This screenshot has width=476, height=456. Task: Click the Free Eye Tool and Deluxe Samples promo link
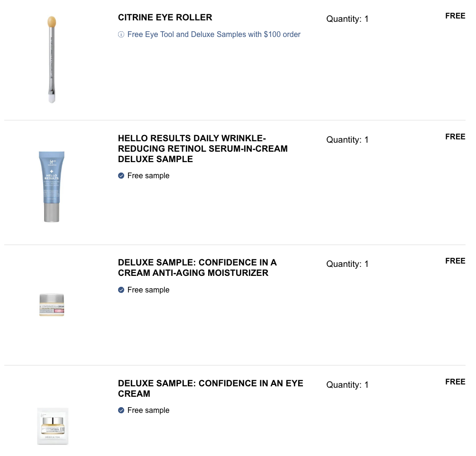pyautogui.click(x=214, y=35)
